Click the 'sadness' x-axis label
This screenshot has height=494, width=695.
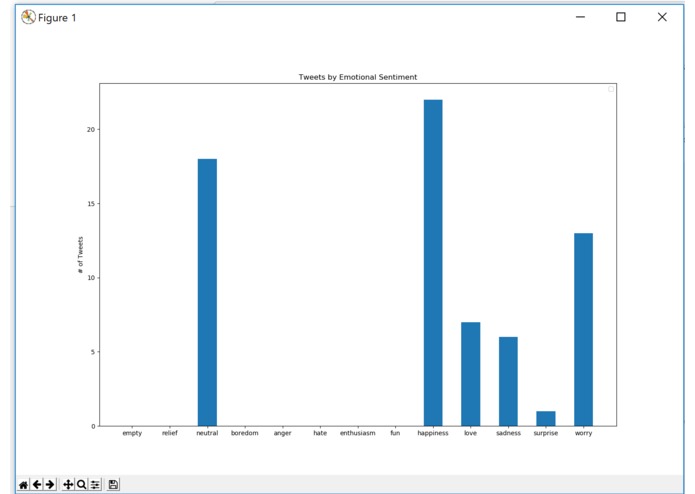508,433
